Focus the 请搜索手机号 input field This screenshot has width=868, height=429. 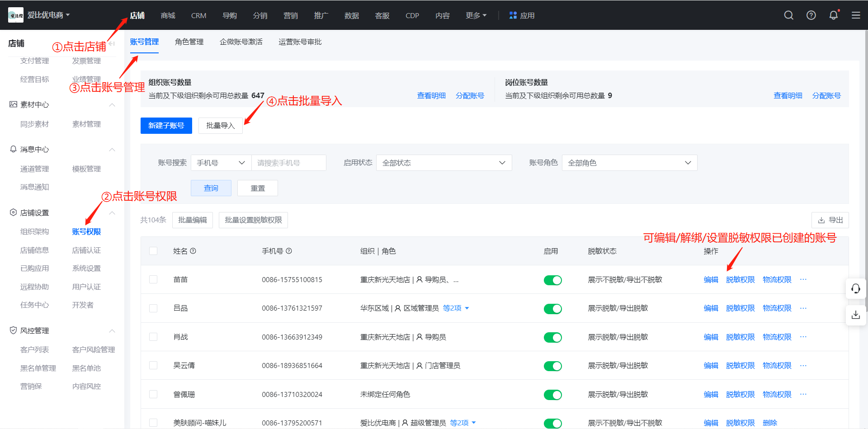[289, 163]
